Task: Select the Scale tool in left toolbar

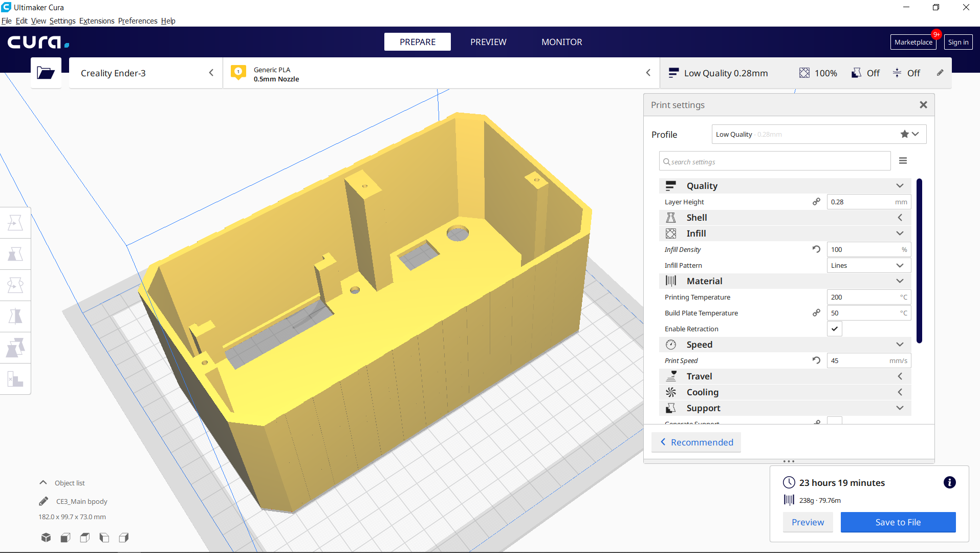Action: point(15,254)
